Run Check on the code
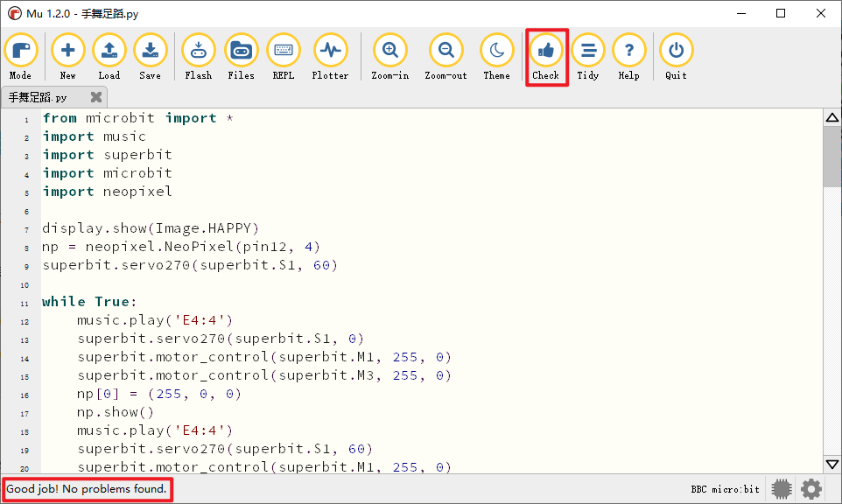 coord(546,56)
